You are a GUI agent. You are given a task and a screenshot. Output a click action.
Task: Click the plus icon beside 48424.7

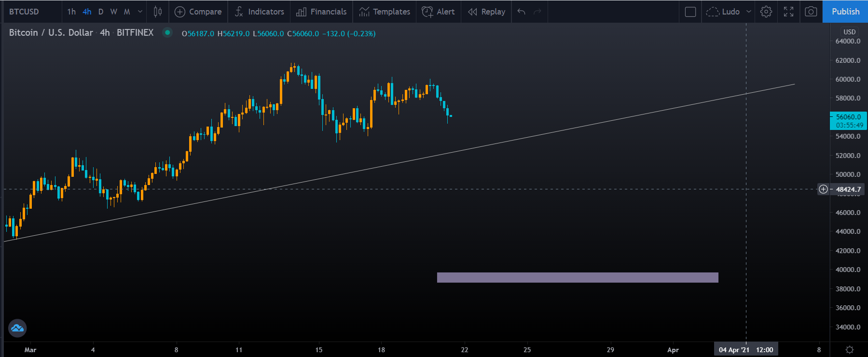(823, 189)
